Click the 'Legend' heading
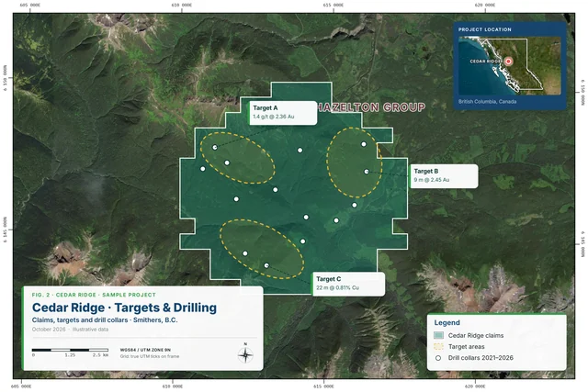This screenshot has height=392, width=588. 447,322
